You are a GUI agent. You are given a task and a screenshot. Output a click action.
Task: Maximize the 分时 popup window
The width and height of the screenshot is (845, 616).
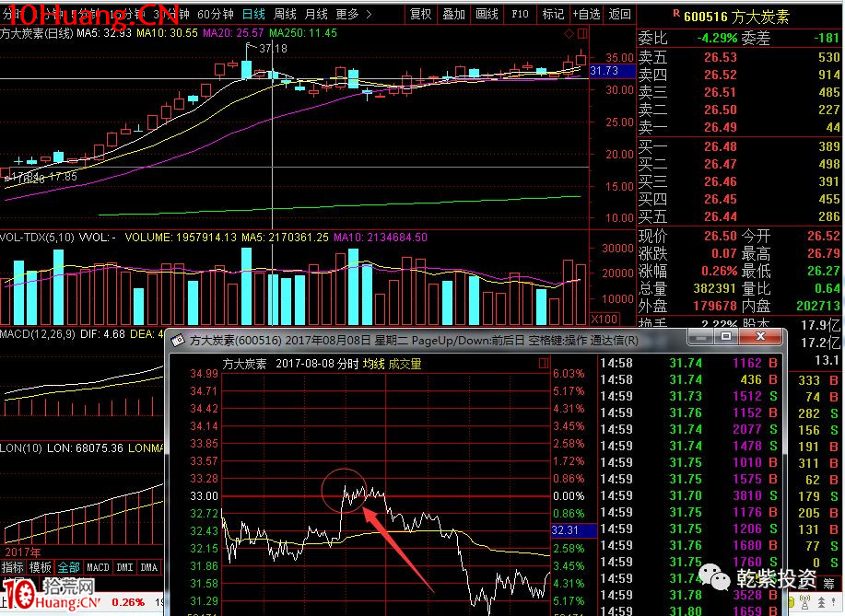(726, 337)
